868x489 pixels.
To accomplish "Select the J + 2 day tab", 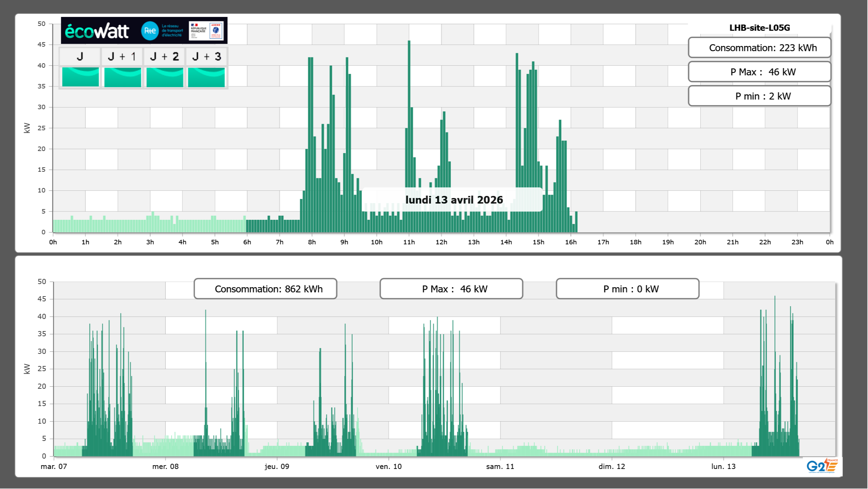I will [x=164, y=56].
